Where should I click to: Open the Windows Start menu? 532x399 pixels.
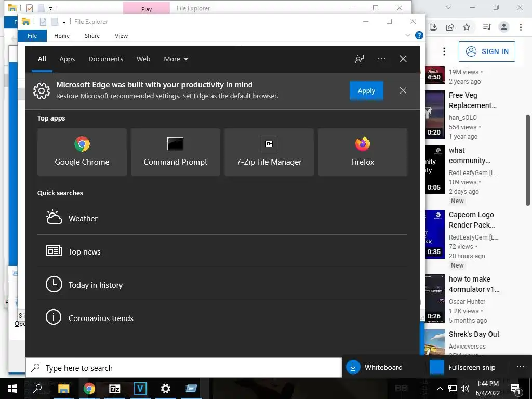(x=12, y=389)
